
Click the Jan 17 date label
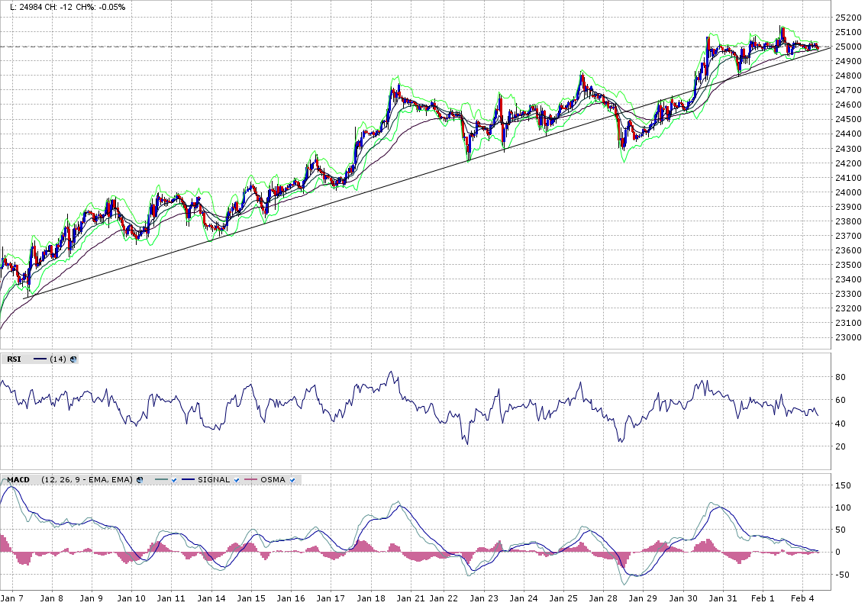coord(331,598)
